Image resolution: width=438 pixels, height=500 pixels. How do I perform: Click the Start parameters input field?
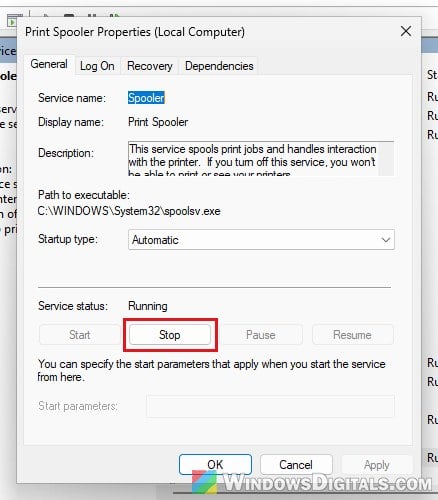tap(270, 406)
